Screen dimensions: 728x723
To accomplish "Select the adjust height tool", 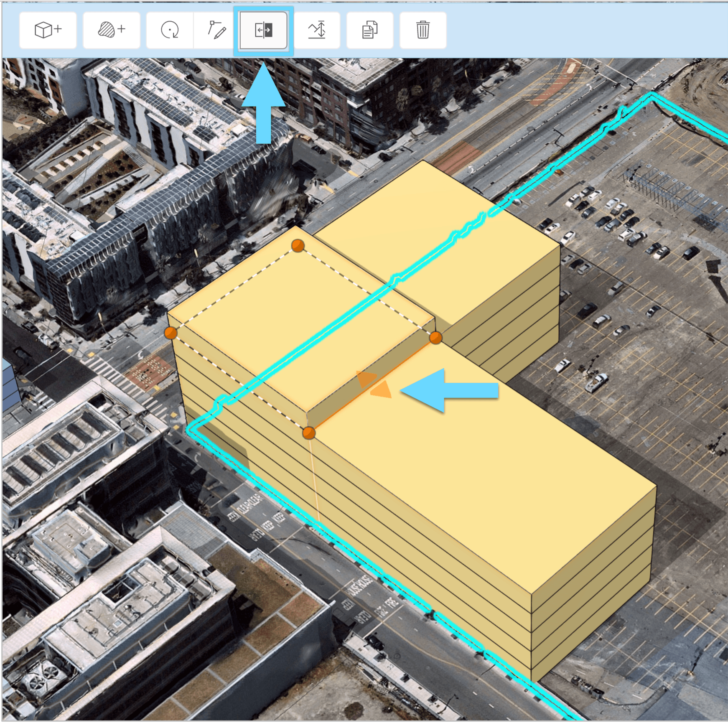I will 318,29.
